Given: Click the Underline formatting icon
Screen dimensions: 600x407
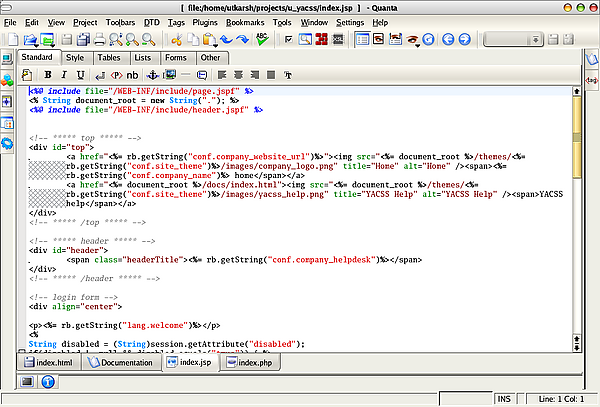Looking at the screenshot, I should (80, 75).
